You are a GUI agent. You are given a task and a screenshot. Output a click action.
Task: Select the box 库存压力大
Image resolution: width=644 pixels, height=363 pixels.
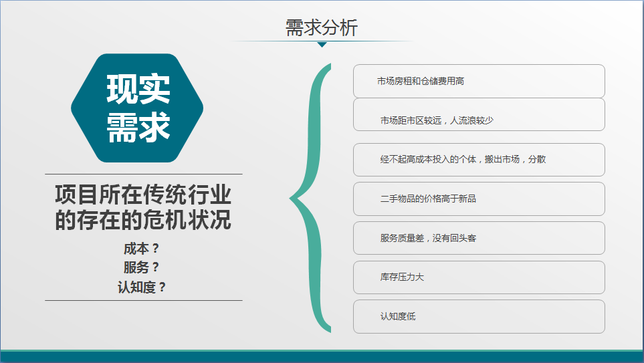coord(479,277)
